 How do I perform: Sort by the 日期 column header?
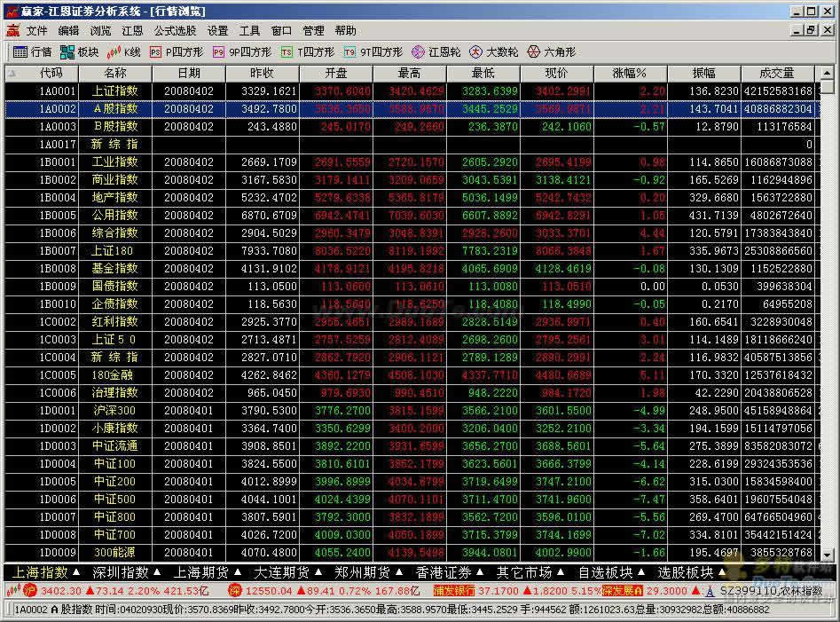point(189,73)
